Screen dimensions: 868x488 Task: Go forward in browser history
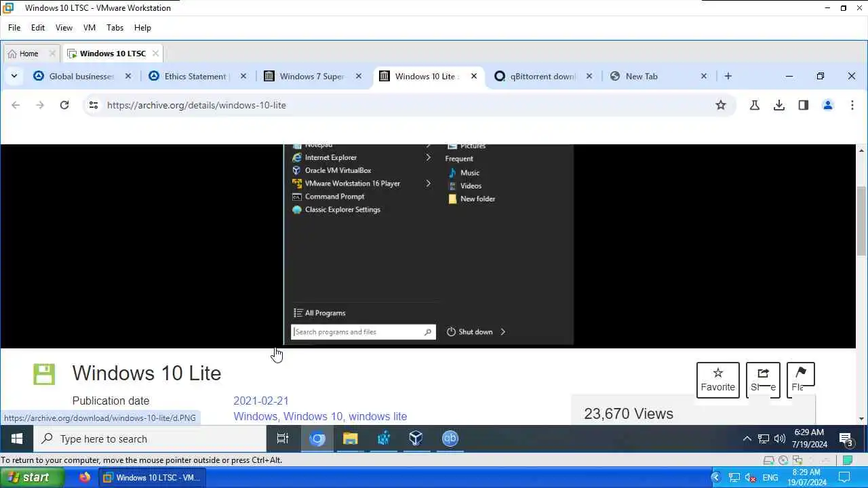(x=40, y=105)
